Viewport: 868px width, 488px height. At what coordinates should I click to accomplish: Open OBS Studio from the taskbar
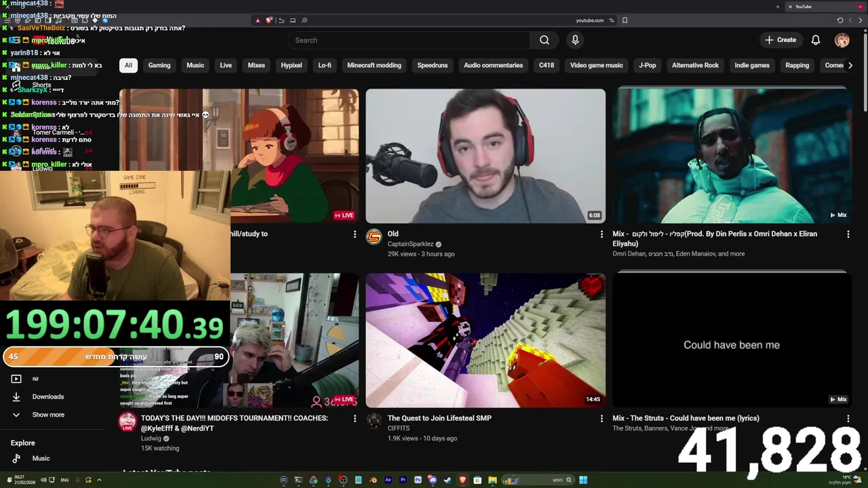343,480
